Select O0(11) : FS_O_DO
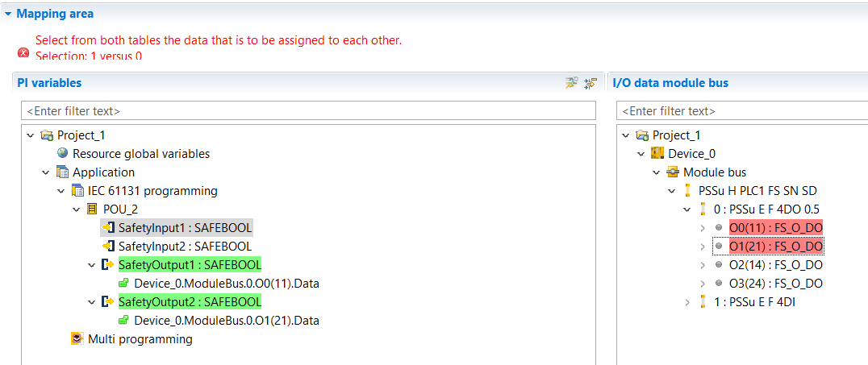Screen dimensions: 868x365 point(775,228)
